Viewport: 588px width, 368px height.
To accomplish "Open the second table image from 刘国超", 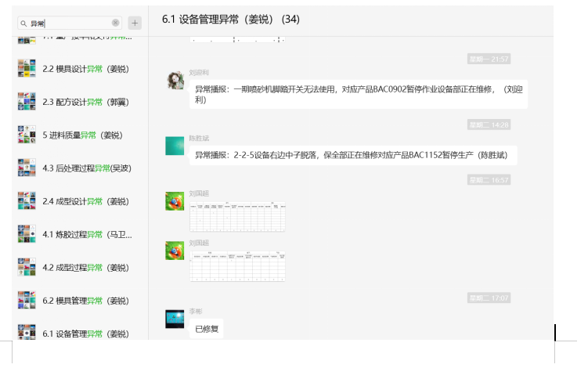I will (237, 265).
